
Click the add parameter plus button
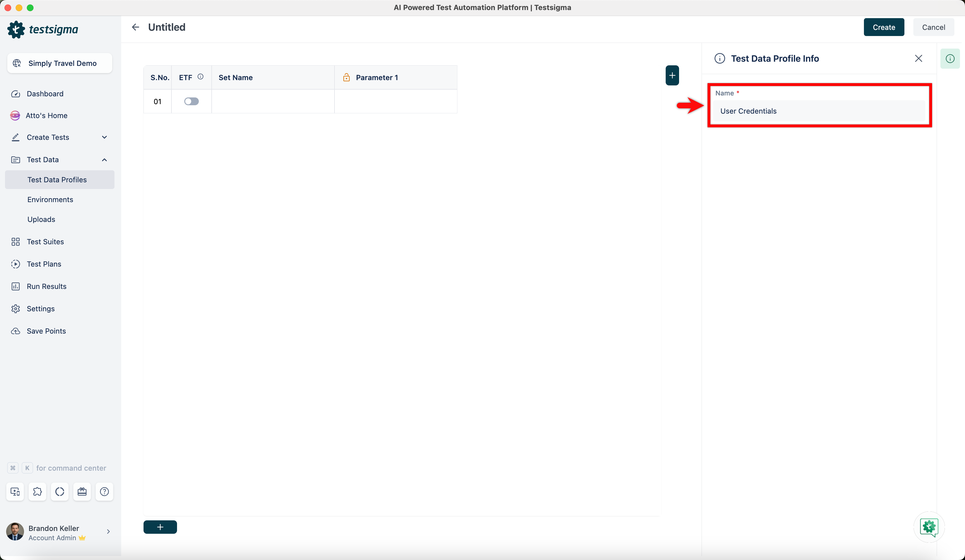click(672, 75)
